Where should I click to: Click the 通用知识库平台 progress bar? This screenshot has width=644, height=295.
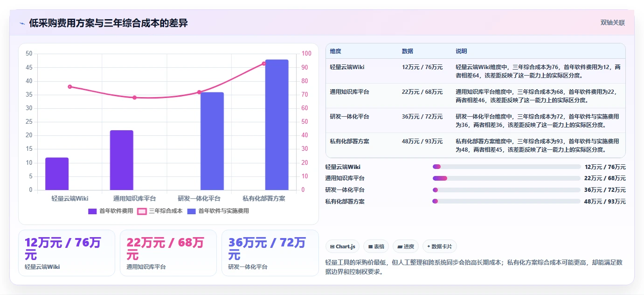tap(506, 178)
